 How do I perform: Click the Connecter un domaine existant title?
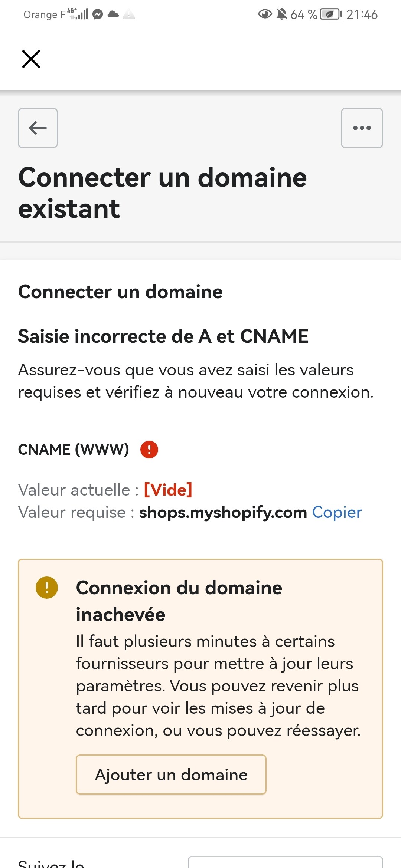click(x=162, y=193)
